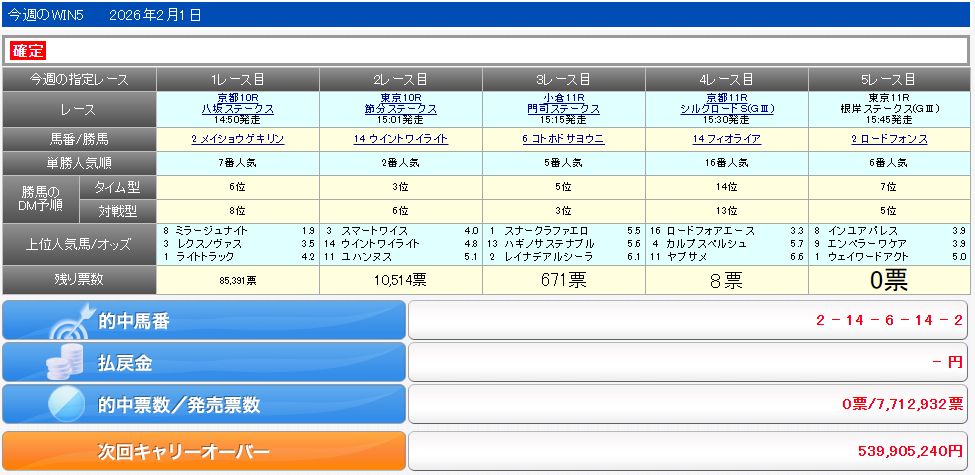The image size is (975, 475).
Task: Click the 4レース目 column header
Action: pyautogui.click(x=727, y=80)
